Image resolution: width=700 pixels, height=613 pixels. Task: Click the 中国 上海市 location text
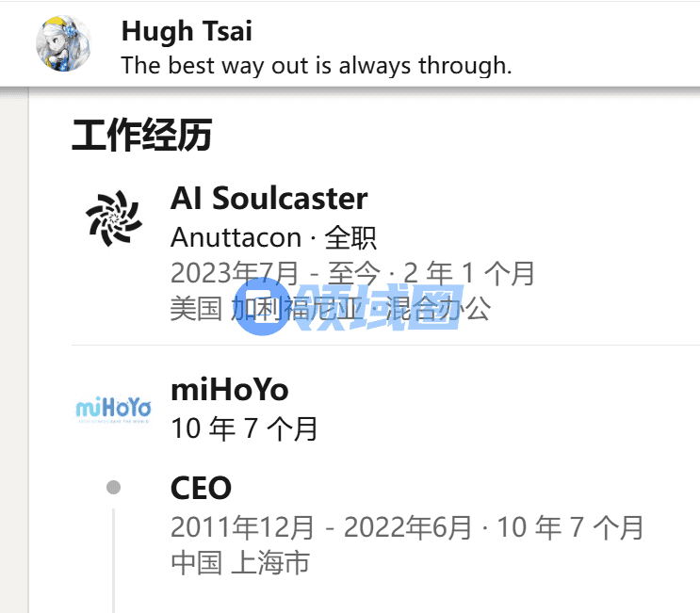coord(240,562)
